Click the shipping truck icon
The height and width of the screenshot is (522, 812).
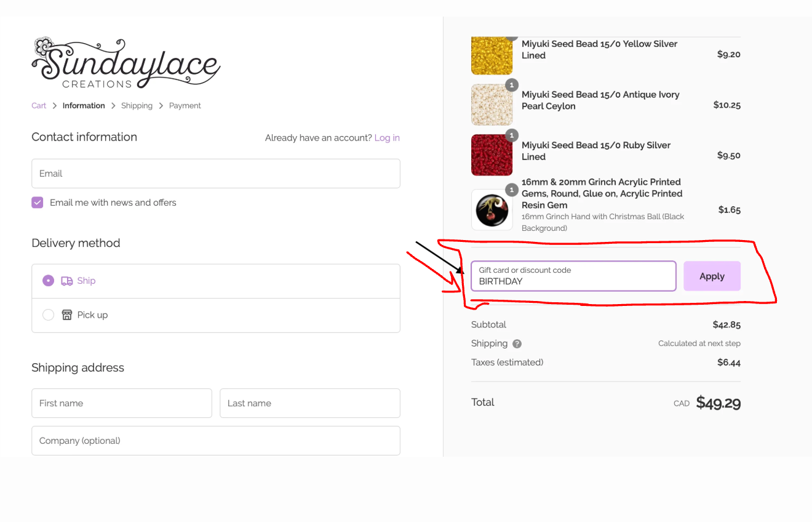click(67, 281)
